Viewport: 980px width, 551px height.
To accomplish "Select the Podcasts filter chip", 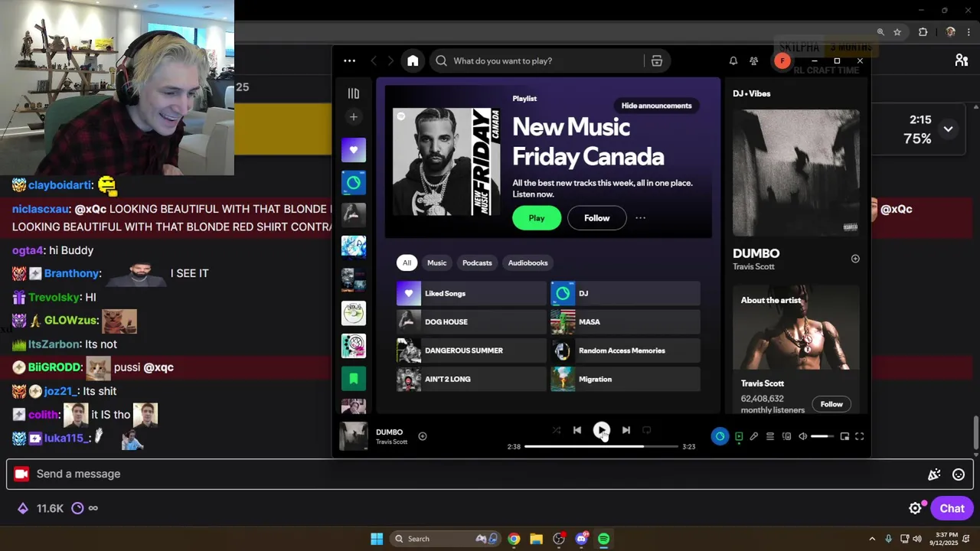I will pos(477,262).
